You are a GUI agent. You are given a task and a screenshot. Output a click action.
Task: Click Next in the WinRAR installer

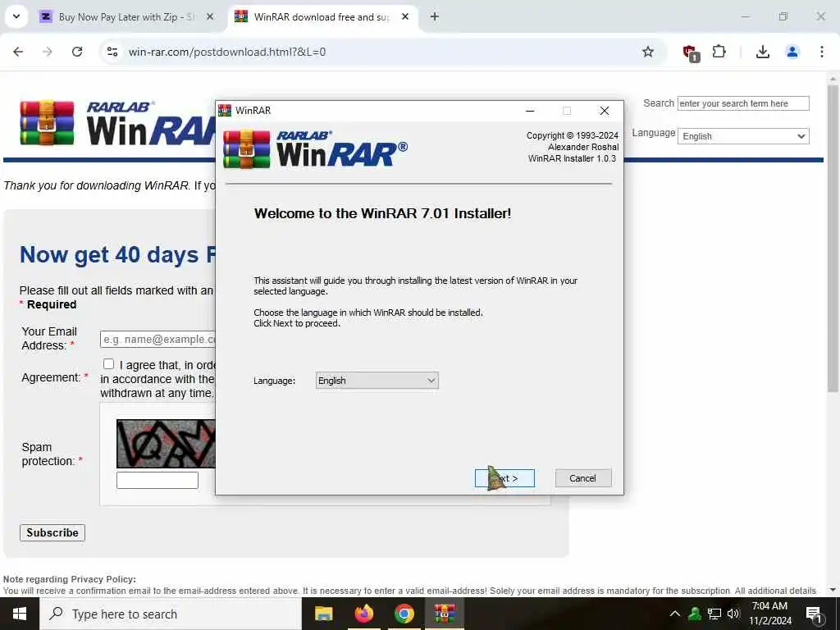(x=504, y=478)
